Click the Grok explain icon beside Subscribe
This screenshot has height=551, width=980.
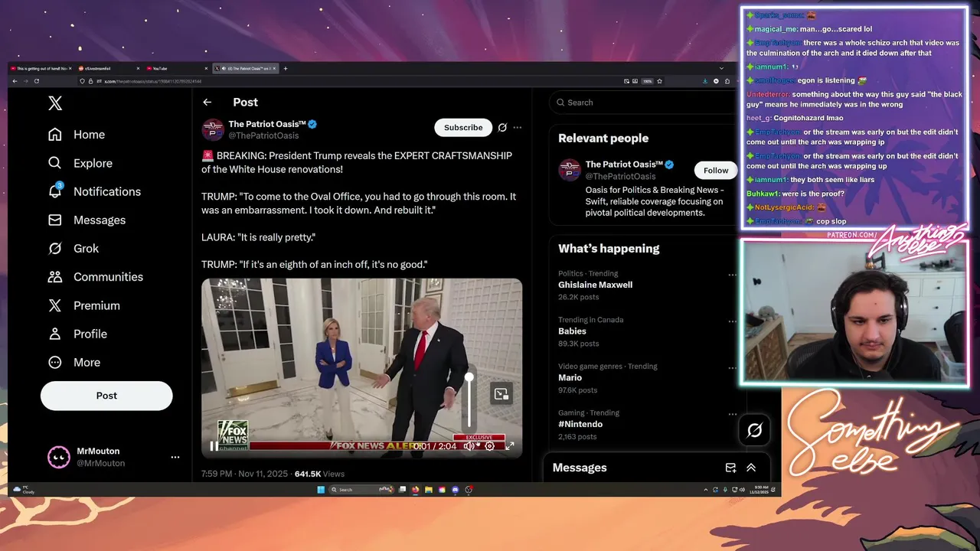(x=502, y=128)
